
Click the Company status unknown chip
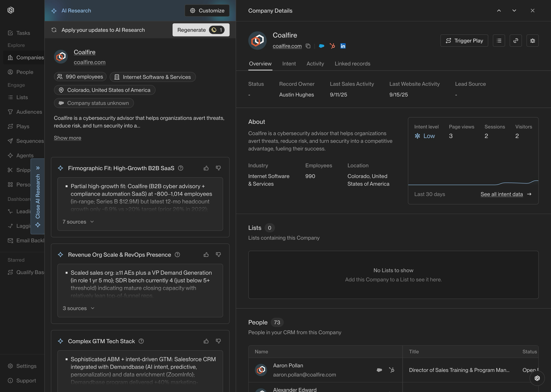coord(94,103)
